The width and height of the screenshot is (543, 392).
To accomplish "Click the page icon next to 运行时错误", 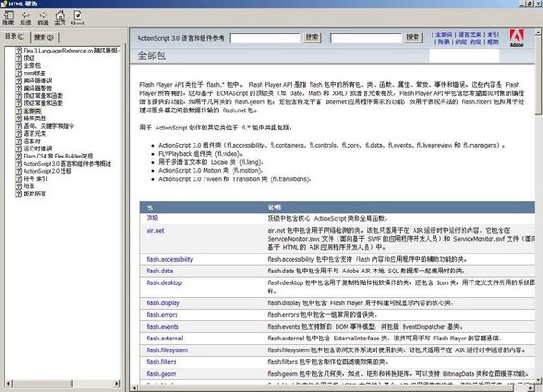I will pos(19,148).
